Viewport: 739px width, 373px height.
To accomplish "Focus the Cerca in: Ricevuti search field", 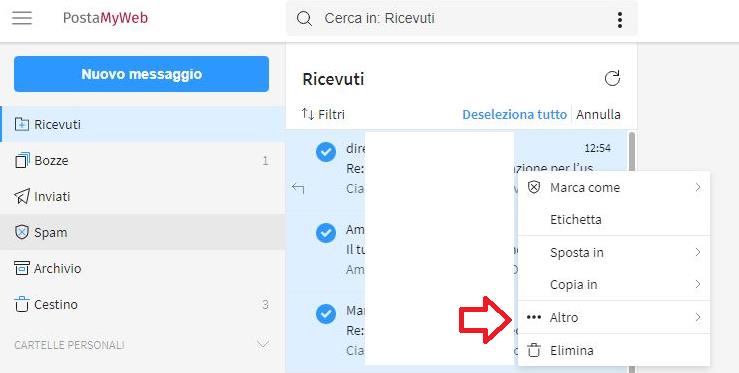I will click(462, 19).
